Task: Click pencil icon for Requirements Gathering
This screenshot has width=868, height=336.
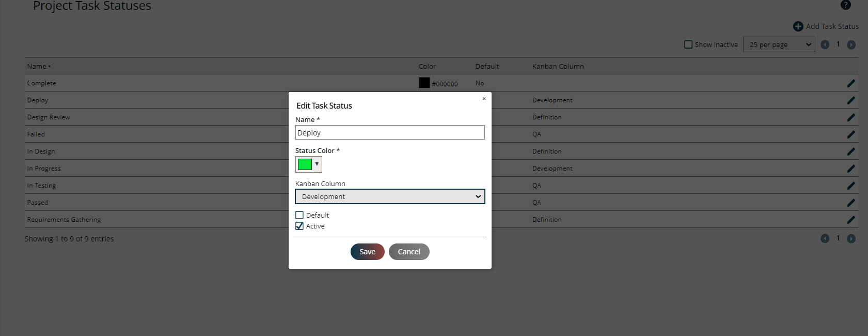Action: tap(851, 220)
